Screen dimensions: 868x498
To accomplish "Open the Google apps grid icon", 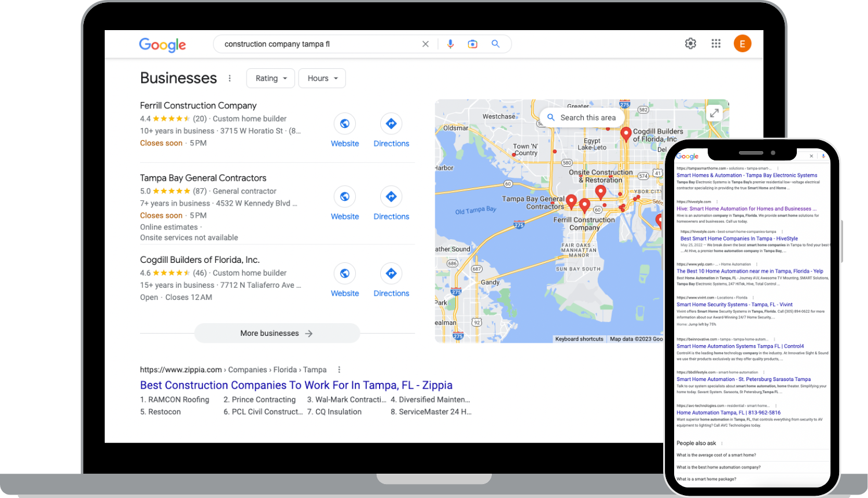I will tap(716, 43).
